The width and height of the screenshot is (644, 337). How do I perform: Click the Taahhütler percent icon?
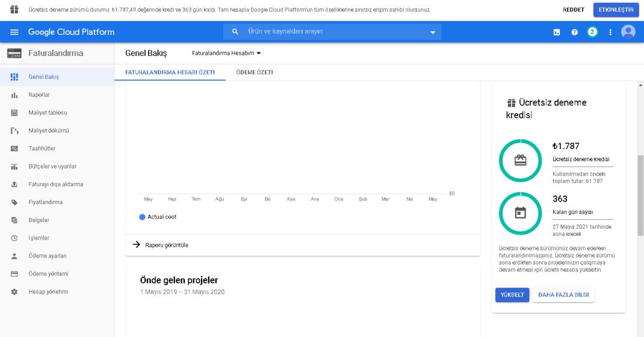14,149
